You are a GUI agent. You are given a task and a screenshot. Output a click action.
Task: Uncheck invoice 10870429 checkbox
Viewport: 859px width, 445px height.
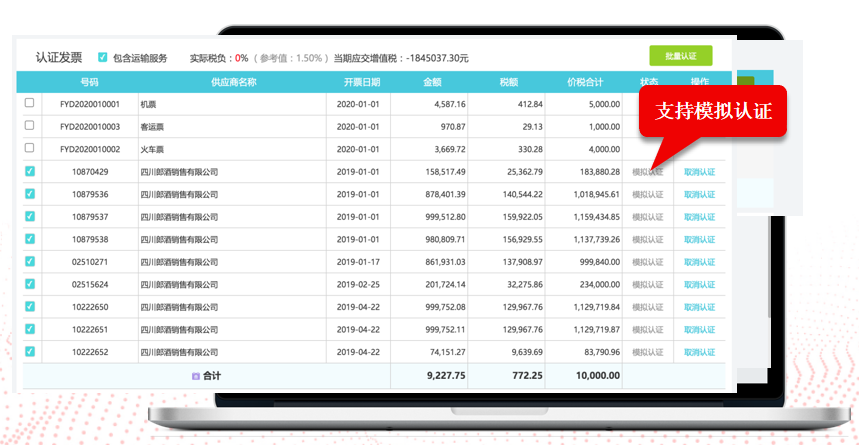coord(29,171)
